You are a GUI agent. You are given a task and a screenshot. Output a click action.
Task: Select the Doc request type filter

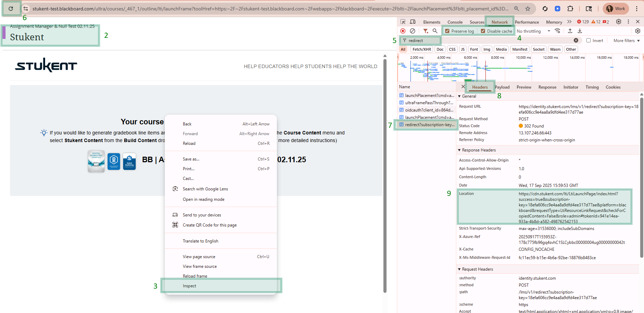(440, 49)
